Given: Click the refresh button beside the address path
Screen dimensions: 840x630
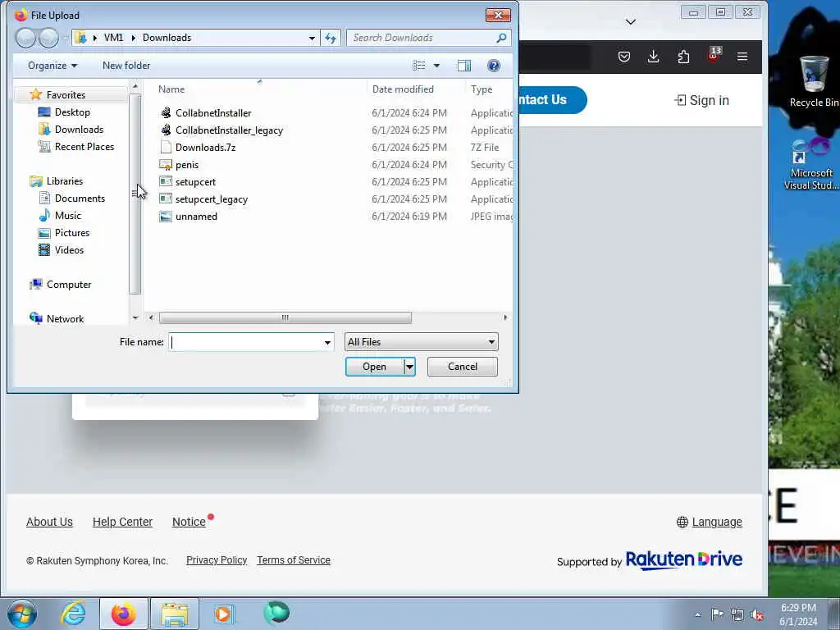Looking at the screenshot, I should (x=331, y=38).
